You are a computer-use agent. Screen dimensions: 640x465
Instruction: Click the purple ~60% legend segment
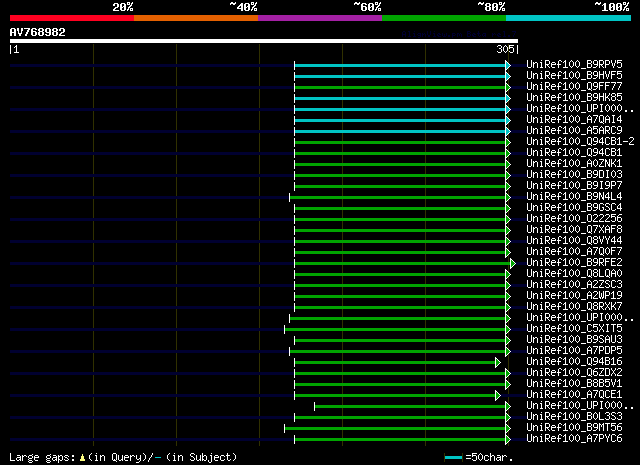(x=320, y=18)
